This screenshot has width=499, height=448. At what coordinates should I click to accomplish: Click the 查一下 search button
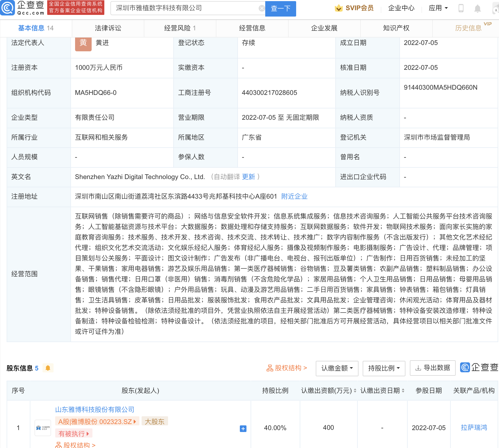(x=280, y=9)
